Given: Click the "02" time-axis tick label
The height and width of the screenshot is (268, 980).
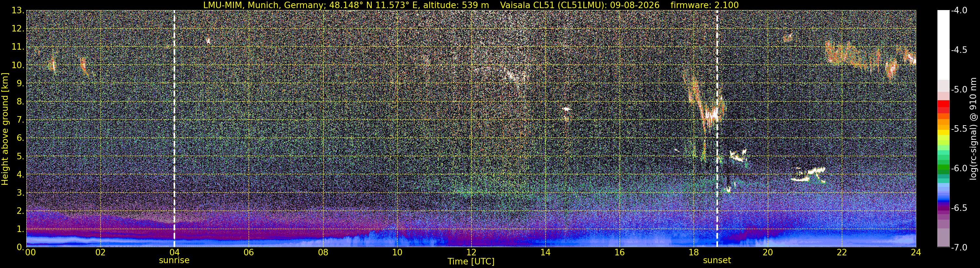Looking at the screenshot, I should point(100,252).
